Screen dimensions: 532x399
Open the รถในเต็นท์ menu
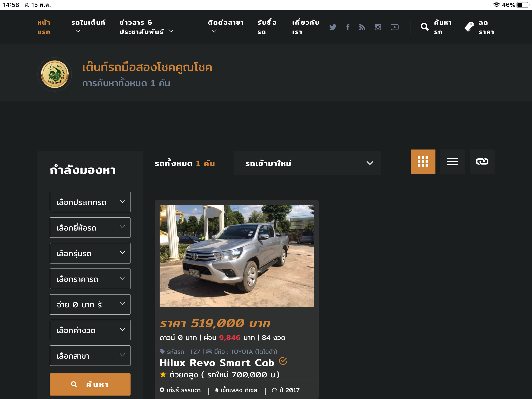tap(88, 27)
